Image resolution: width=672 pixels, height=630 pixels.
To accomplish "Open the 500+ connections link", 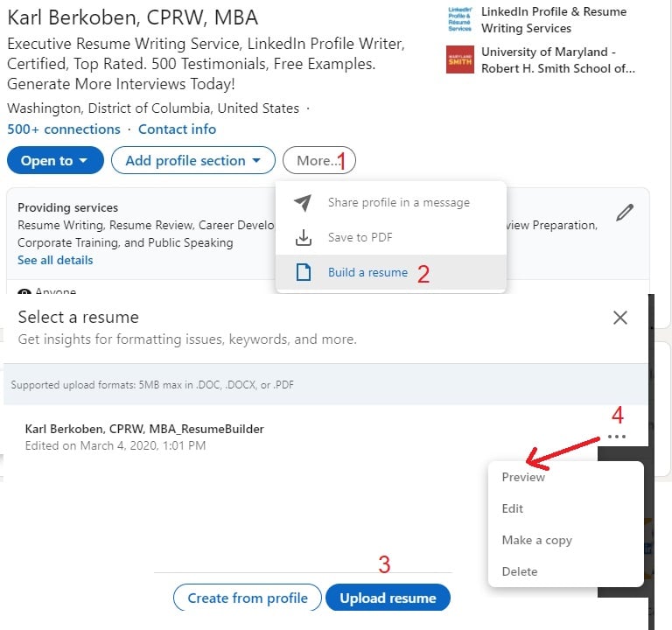I will [64, 129].
